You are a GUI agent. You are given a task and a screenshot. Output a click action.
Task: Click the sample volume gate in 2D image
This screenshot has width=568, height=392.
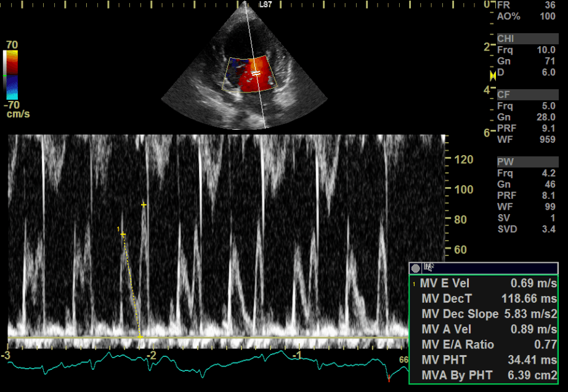(x=254, y=73)
